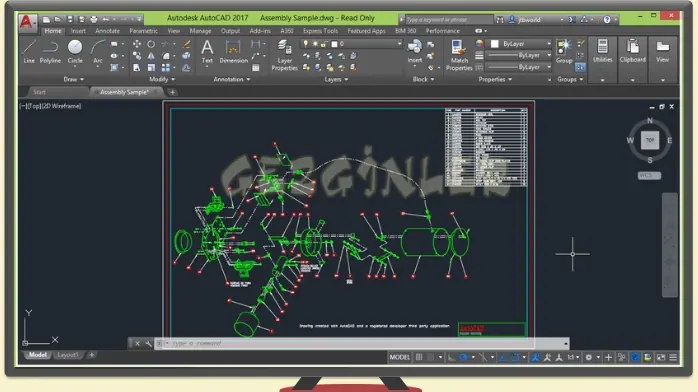Open Layer Properties manager
Screen dimensions: 698x392
284,55
